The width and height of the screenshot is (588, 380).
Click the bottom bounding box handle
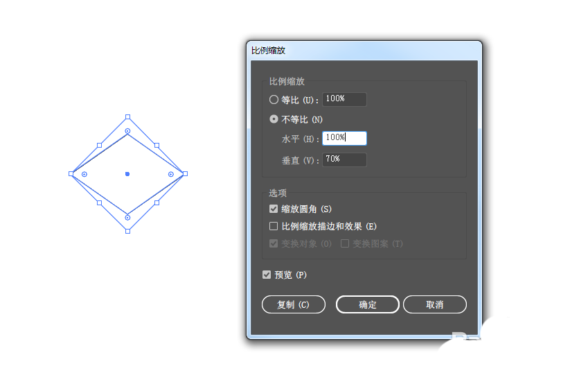coord(128,232)
